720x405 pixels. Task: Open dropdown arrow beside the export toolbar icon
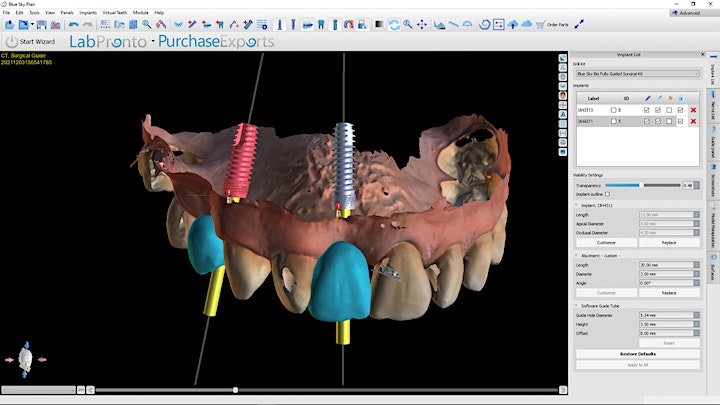pos(32,25)
